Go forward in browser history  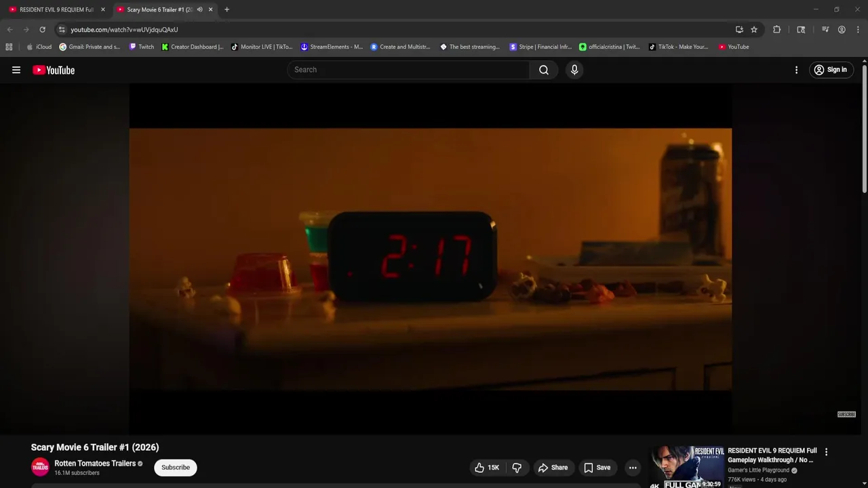tap(26, 30)
